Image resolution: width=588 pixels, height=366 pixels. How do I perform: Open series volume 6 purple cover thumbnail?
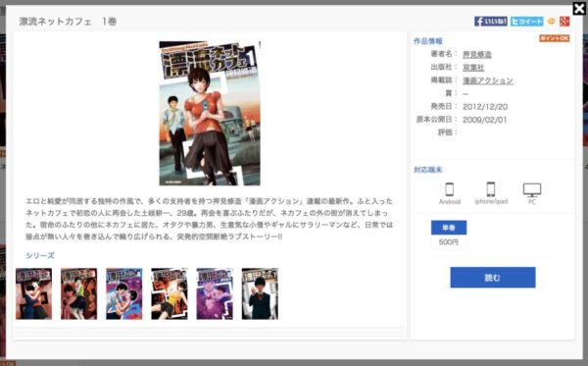(215, 293)
